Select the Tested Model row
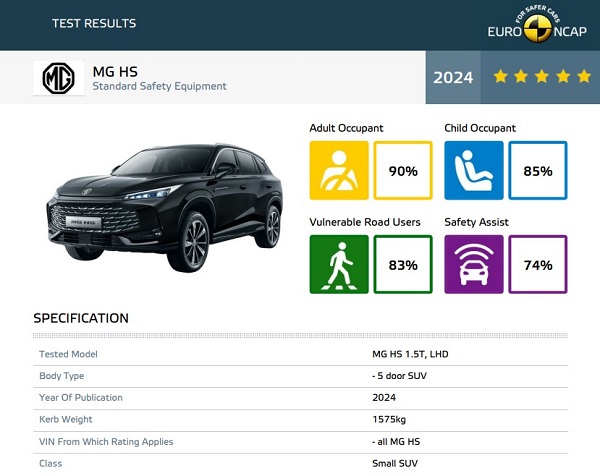The width and height of the screenshot is (600, 476). (300, 355)
